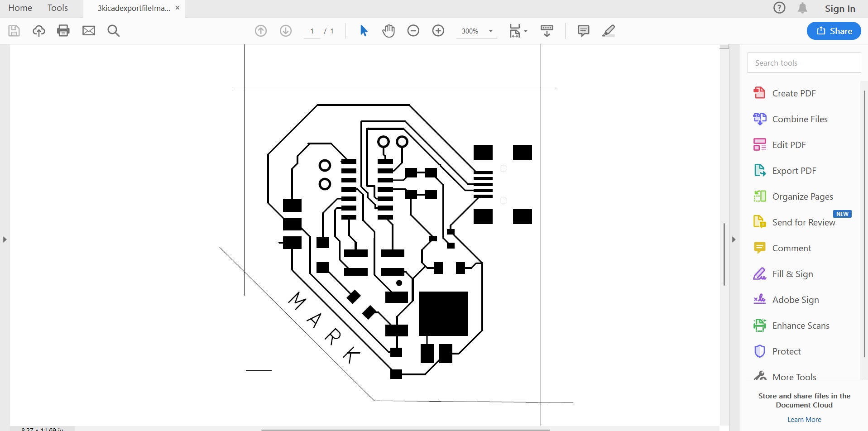Upload file to cloud icon
This screenshot has width=868, height=431.
point(39,31)
